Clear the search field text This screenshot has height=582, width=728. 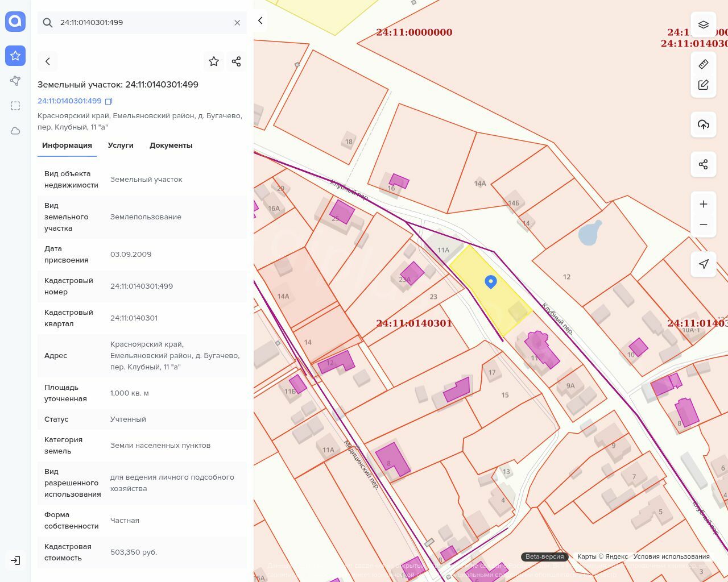[237, 23]
